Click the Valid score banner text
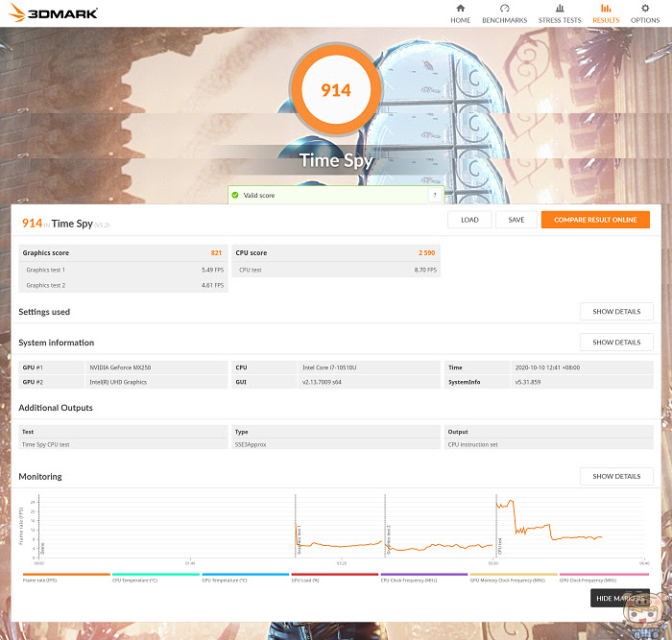 coord(259,196)
